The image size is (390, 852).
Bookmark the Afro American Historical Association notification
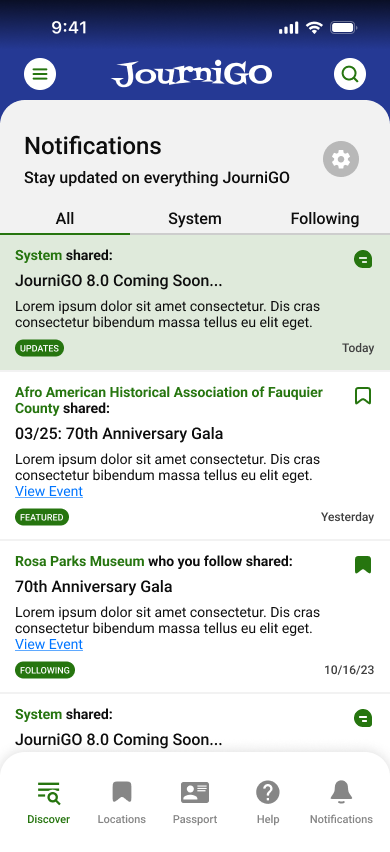pos(363,396)
